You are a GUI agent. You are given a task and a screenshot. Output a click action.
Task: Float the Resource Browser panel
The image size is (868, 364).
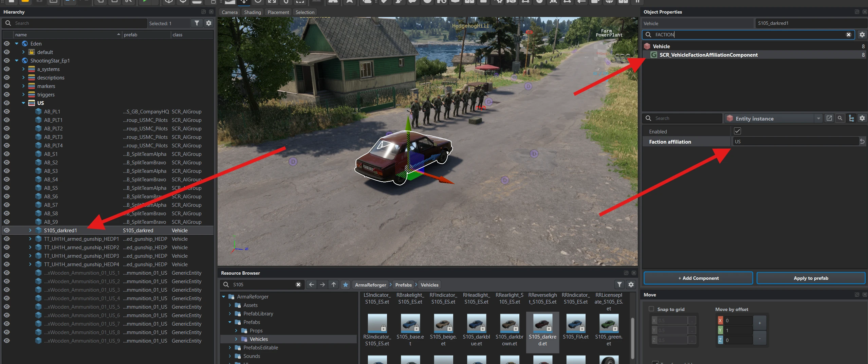tap(626, 273)
